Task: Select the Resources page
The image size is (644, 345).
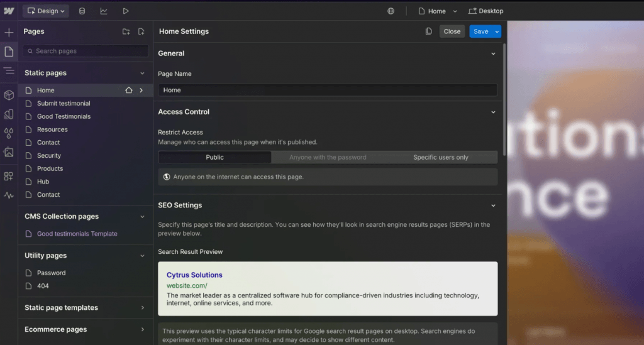Action: click(x=52, y=129)
